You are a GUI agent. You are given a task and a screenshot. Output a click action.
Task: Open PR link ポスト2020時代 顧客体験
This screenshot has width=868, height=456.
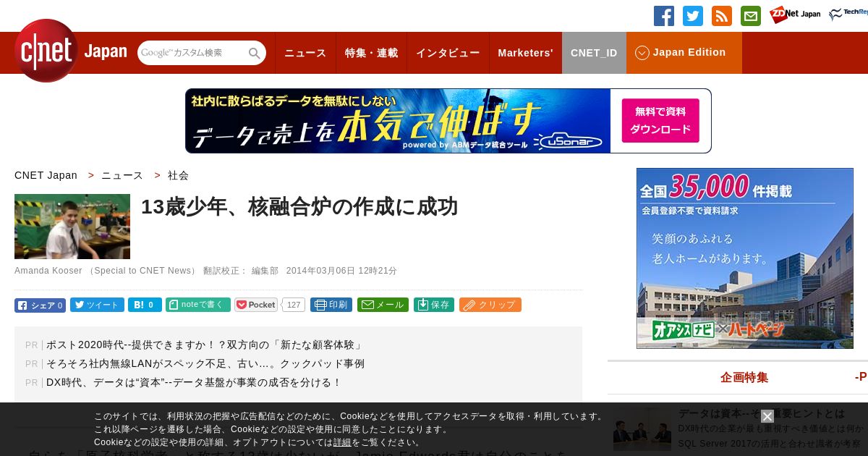(205, 345)
